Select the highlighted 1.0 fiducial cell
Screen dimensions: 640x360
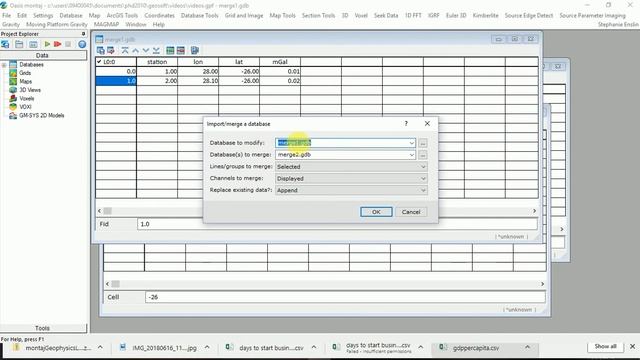coord(116,81)
